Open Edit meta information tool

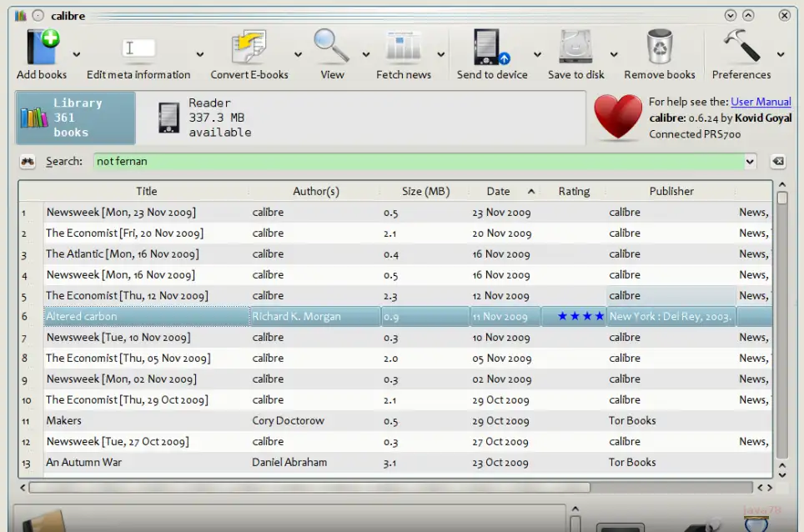[138, 48]
